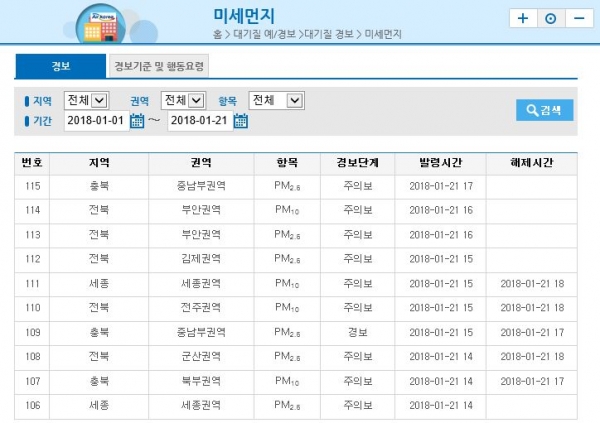Click the reset zoom circle icon

click(x=551, y=18)
